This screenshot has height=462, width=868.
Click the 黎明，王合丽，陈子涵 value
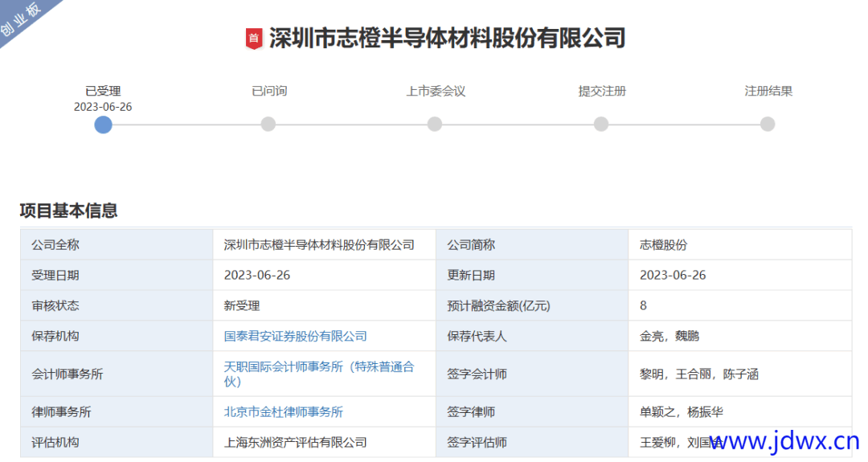[x=698, y=374]
